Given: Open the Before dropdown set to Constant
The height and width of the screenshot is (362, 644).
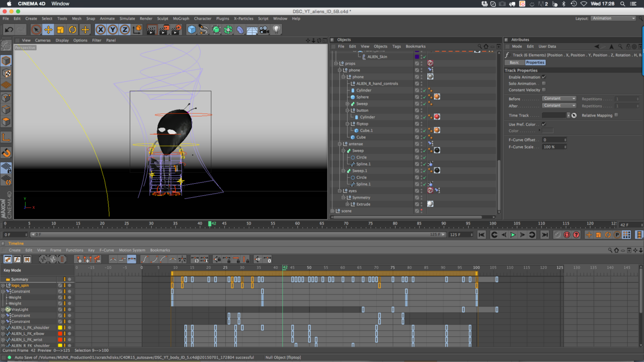Looking at the screenshot, I should click(559, 99).
